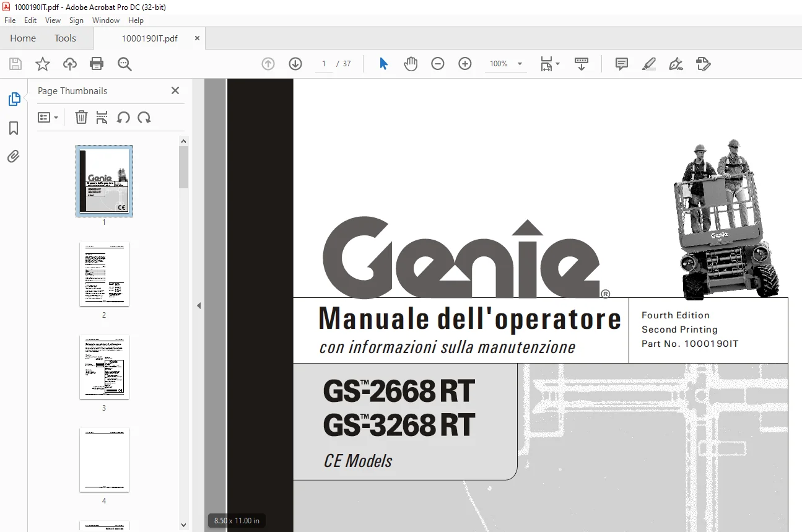Open the Find text search tool
Viewport: 802px width, 532px height.
click(x=124, y=64)
